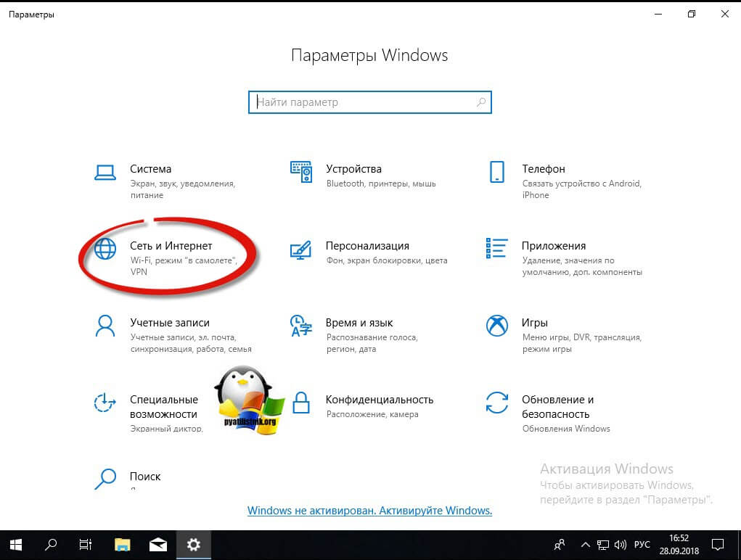Open the Устройства devices icon
Screen dimensions: 741x560
tap(300, 172)
